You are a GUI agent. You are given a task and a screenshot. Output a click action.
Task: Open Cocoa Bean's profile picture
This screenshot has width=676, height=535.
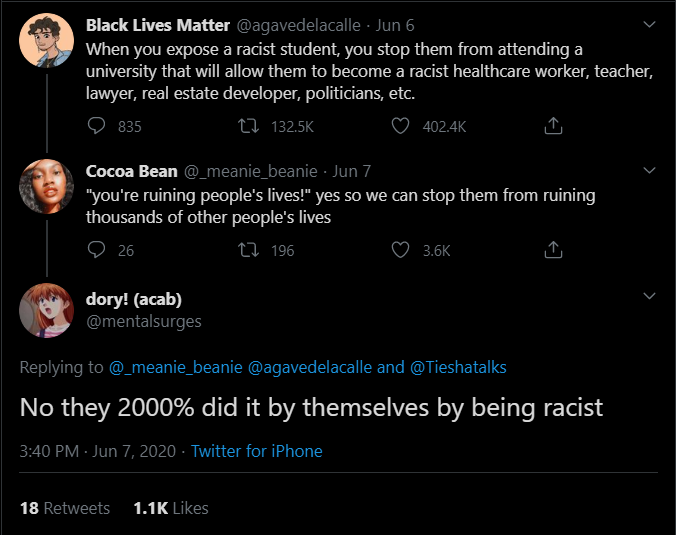pos(45,184)
